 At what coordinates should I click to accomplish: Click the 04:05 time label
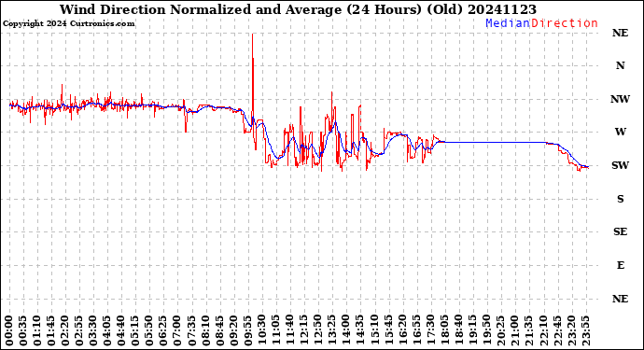tap(107, 330)
